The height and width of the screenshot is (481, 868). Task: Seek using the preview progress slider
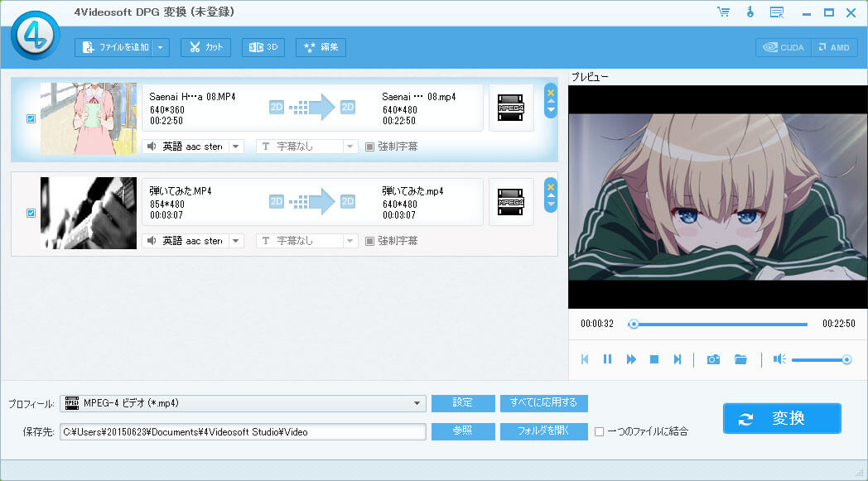717,325
